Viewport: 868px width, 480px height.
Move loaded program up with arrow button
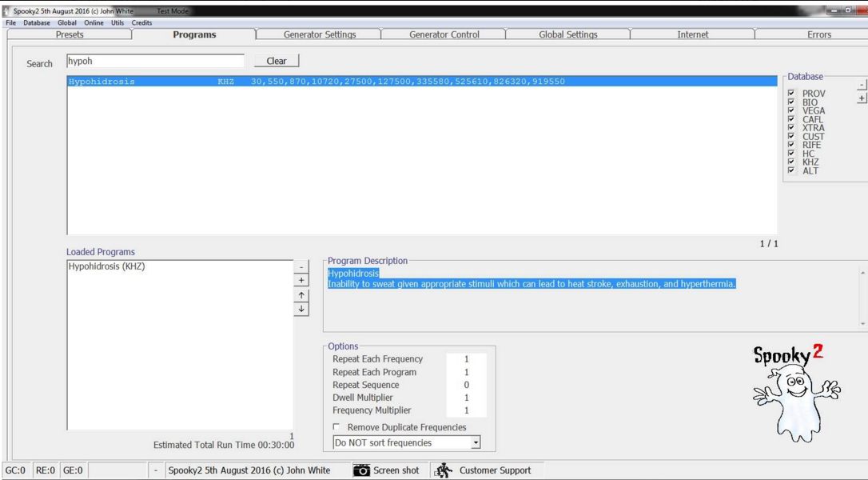click(x=301, y=295)
